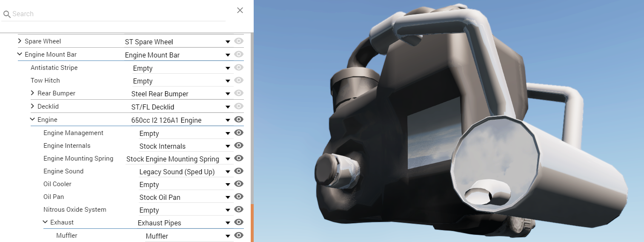Hide Muffler with its eye icon

(x=239, y=235)
